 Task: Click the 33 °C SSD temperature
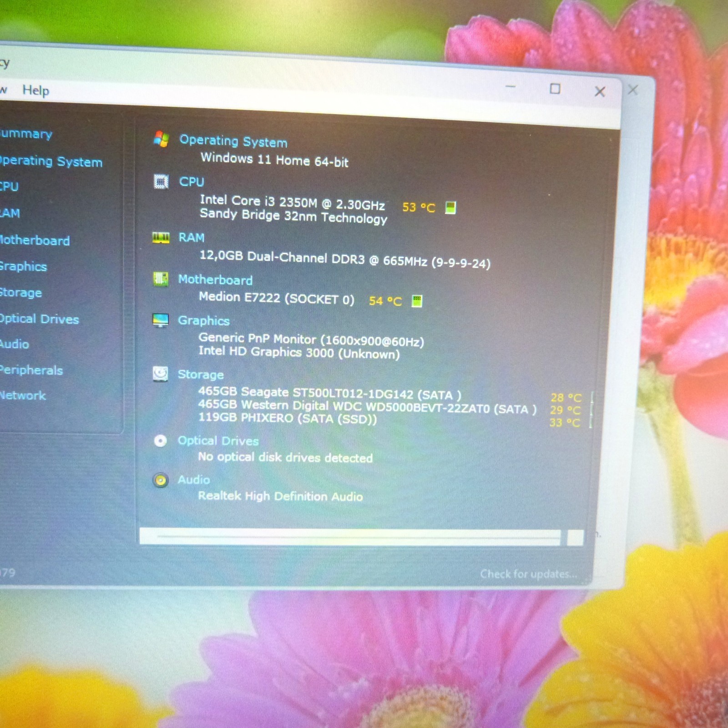pyautogui.click(x=565, y=422)
